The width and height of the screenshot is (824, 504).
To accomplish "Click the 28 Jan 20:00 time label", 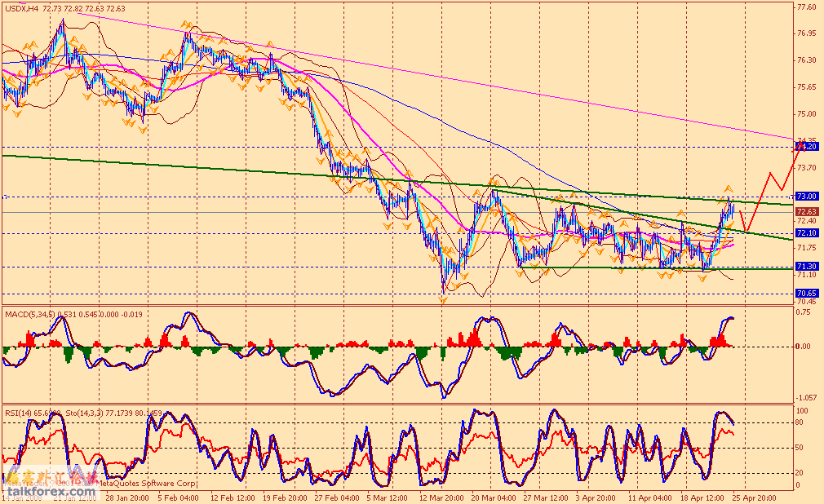I will click(x=126, y=497).
